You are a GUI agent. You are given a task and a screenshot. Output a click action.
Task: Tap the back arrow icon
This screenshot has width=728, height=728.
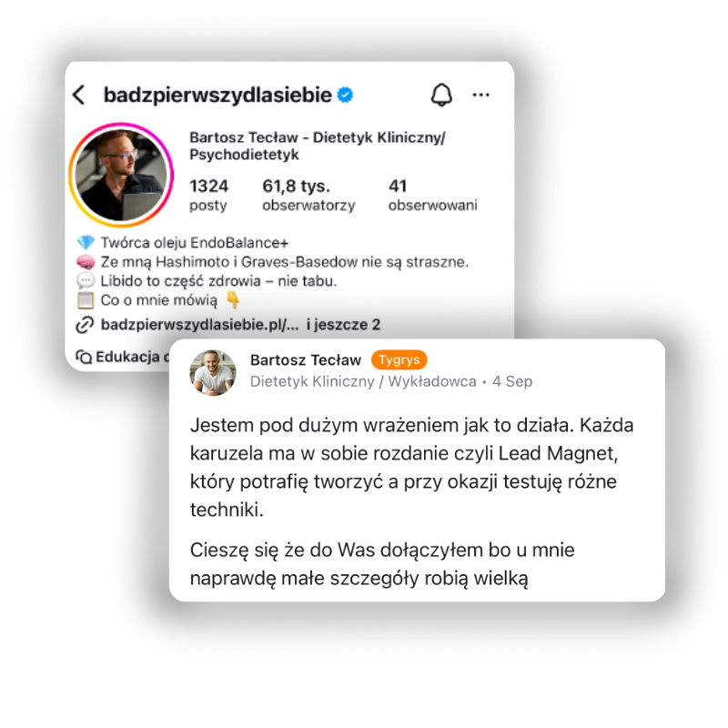pyautogui.click(x=79, y=95)
